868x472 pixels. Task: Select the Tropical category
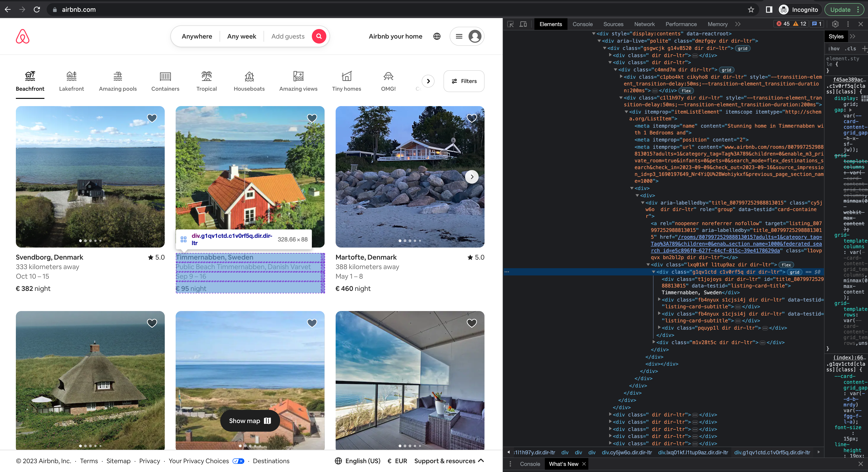206,81
